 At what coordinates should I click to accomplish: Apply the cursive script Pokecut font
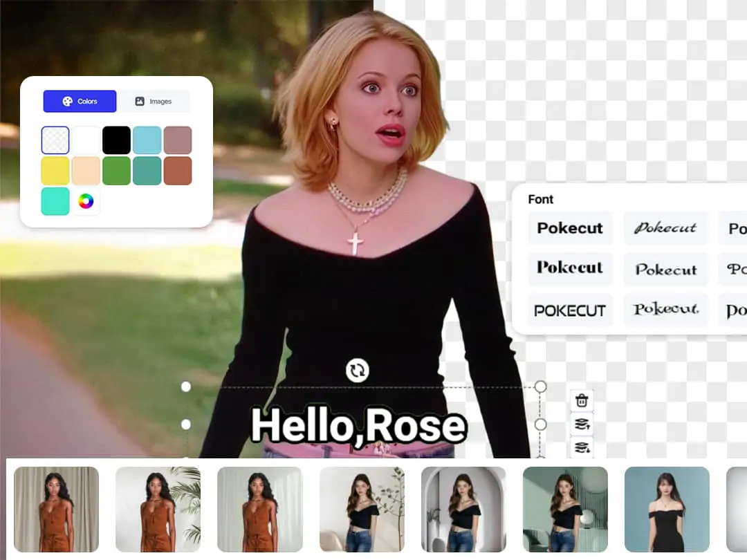665,228
